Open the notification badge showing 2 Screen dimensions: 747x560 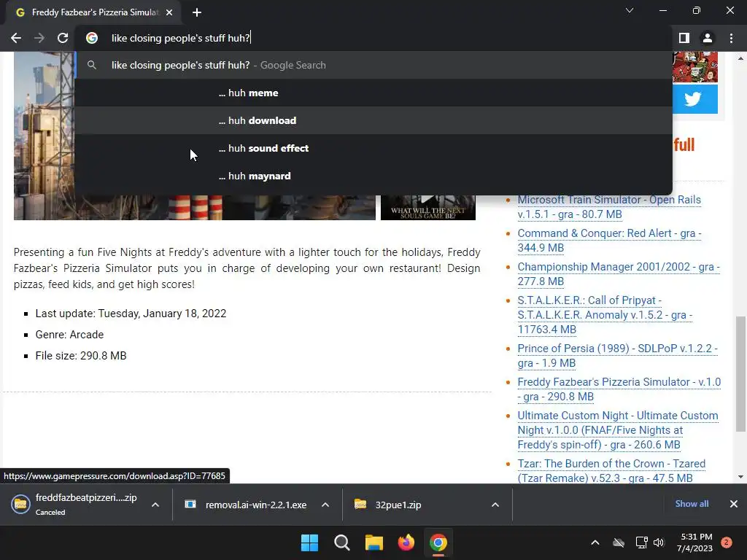(727, 542)
